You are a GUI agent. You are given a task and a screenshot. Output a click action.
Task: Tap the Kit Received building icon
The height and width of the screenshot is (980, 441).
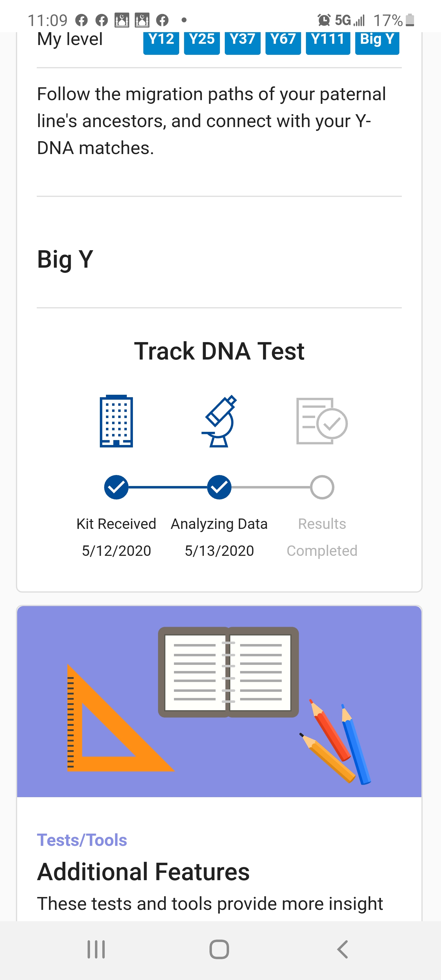tap(116, 421)
